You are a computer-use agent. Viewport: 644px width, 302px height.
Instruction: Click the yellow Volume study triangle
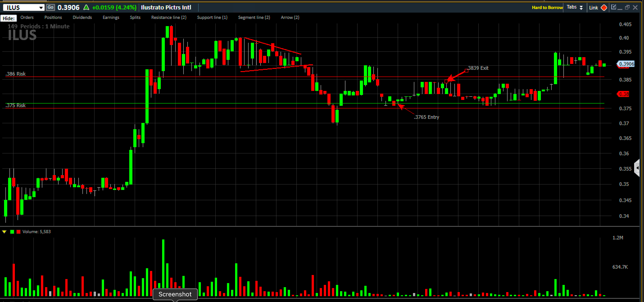tap(4, 232)
